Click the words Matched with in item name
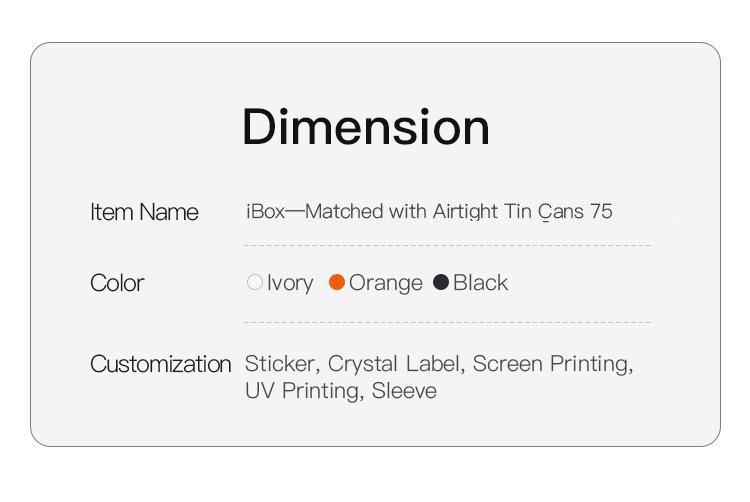The width and height of the screenshot is (750, 502). [357, 211]
